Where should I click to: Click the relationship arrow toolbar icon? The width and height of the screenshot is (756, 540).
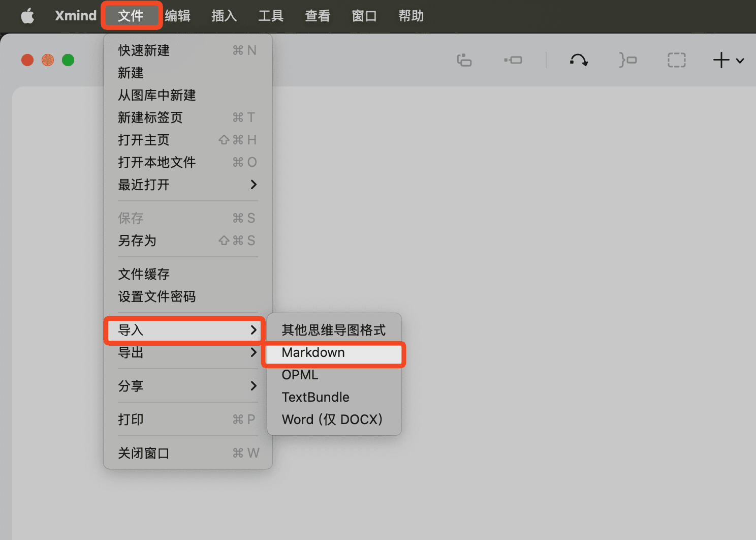(x=579, y=60)
